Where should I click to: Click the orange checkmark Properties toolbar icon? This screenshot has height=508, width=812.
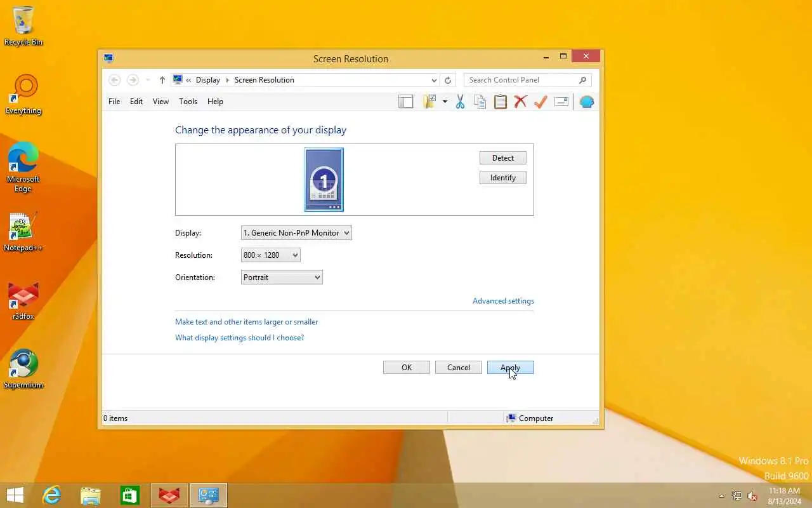(x=540, y=102)
